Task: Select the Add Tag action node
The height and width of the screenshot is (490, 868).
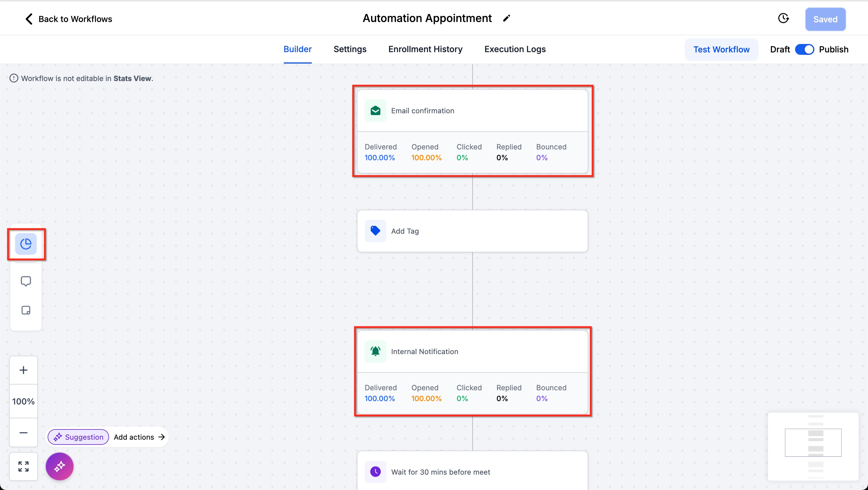Action: point(472,231)
